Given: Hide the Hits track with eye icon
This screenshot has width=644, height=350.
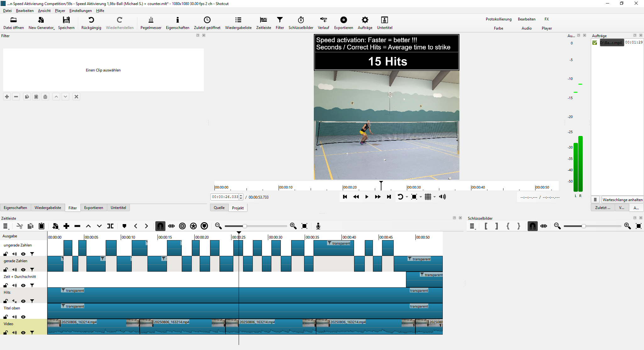Looking at the screenshot, I should coord(23,301).
